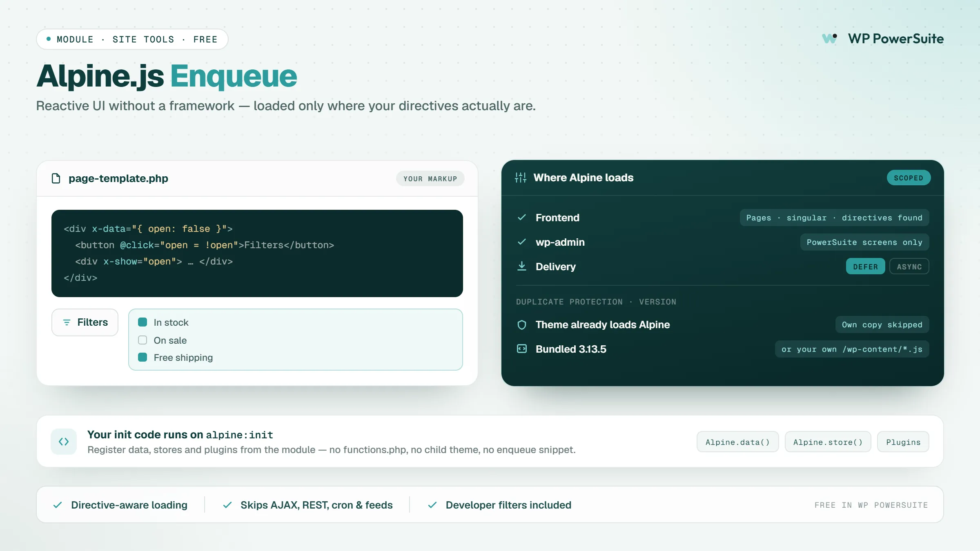Click the Pages · singular · directives found tag
The image size is (980, 551).
834,218
